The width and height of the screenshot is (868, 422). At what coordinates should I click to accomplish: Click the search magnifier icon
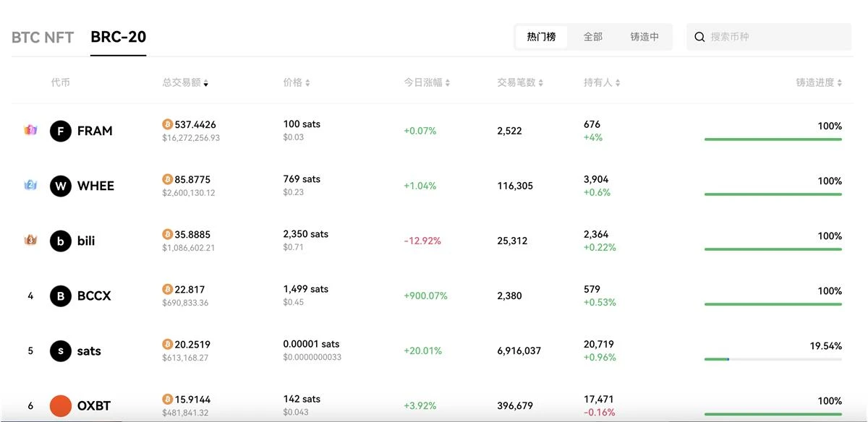699,37
